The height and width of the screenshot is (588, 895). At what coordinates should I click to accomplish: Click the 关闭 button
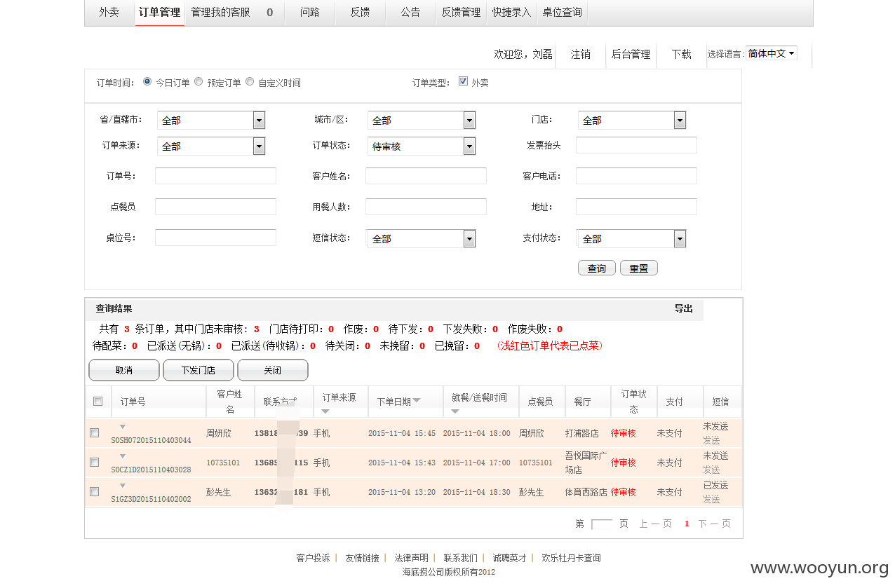coord(272,370)
